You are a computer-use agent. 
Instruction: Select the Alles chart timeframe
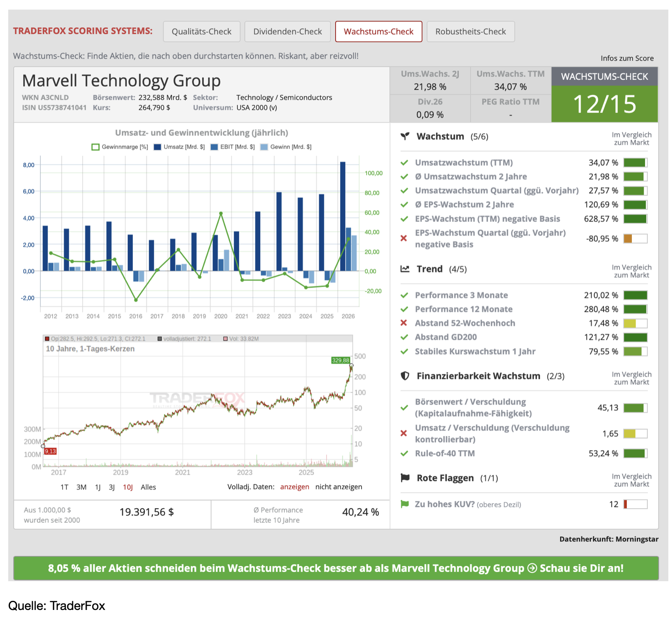tap(148, 487)
